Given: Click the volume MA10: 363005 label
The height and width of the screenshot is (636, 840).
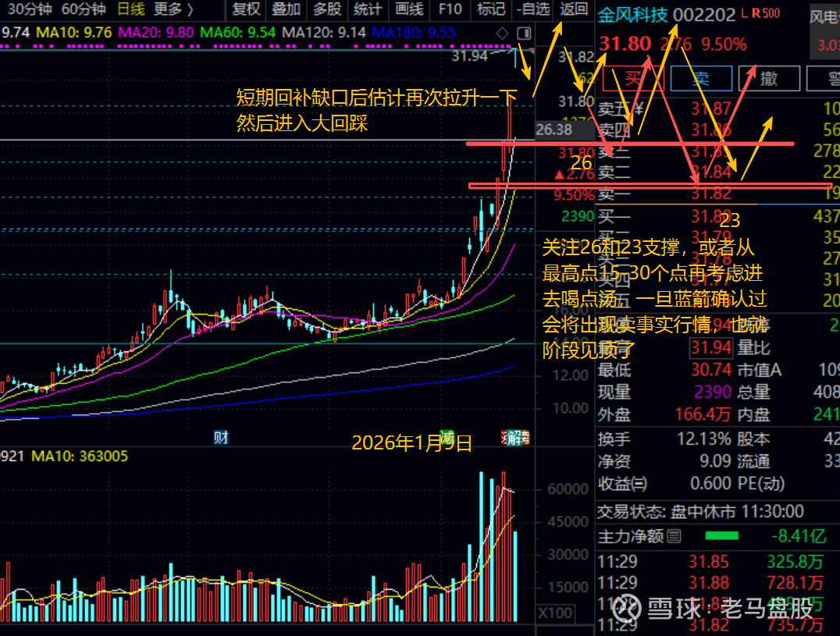Looking at the screenshot, I should click(80, 456).
